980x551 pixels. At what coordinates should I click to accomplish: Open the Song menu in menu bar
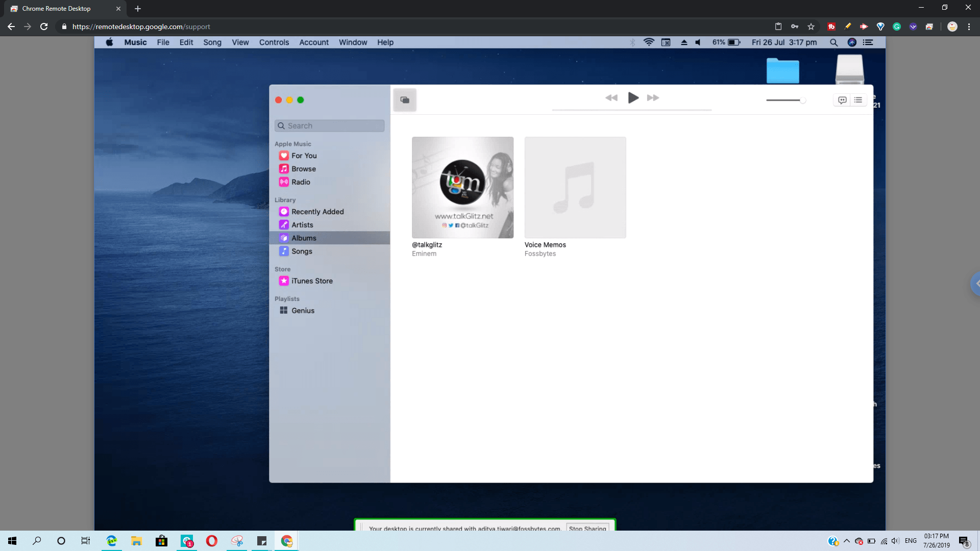213,42
